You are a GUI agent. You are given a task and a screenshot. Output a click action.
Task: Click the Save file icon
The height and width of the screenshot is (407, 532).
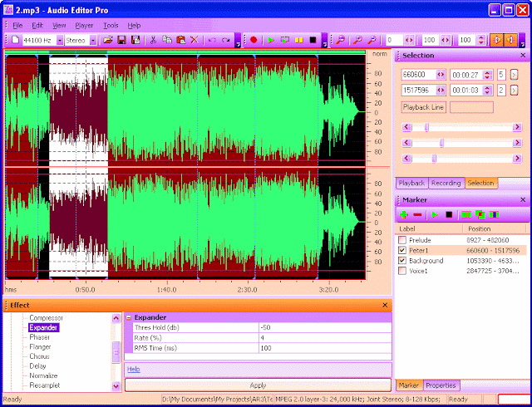pyautogui.click(x=122, y=40)
